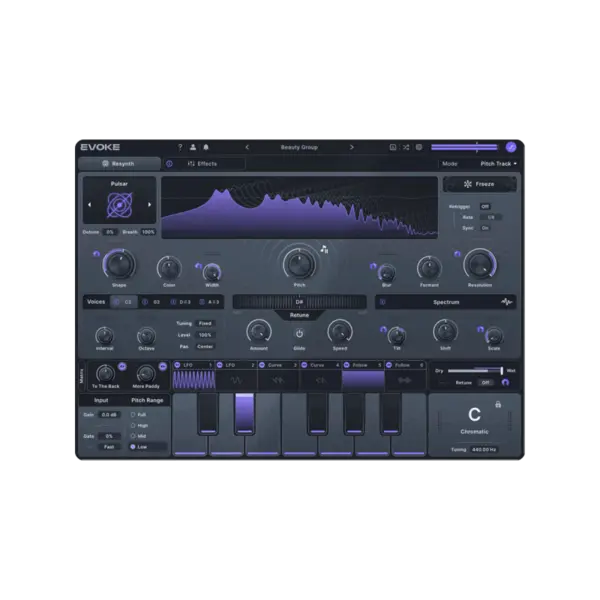Select the LFO 1 modulator tab
This screenshot has height=600, width=600.
[193, 365]
